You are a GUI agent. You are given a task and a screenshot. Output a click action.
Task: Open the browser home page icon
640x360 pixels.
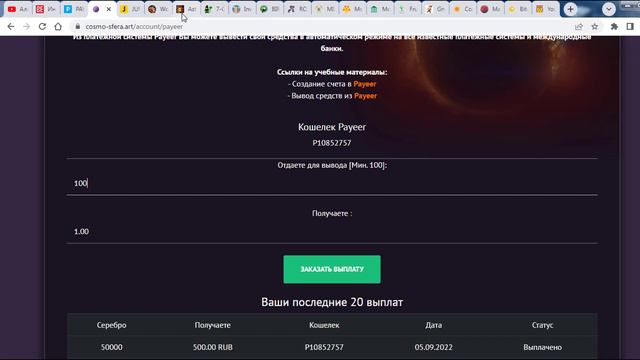point(58,27)
